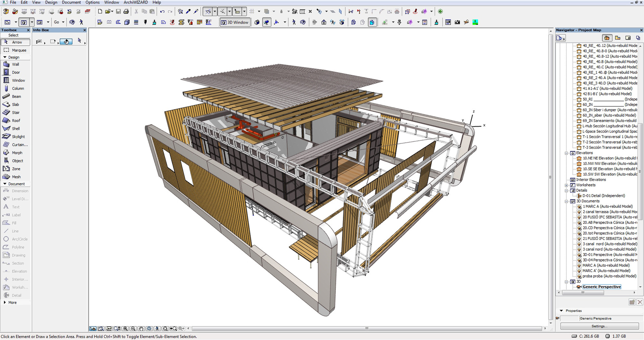Click the Print icon in toolbar
The image size is (644, 340).
pyautogui.click(x=126, y=12)
